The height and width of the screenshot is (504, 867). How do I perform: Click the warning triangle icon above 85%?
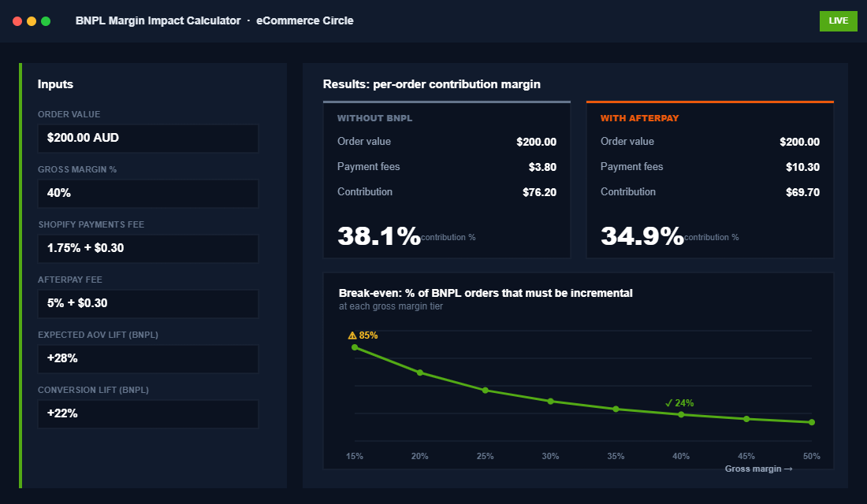pos(352,335)
